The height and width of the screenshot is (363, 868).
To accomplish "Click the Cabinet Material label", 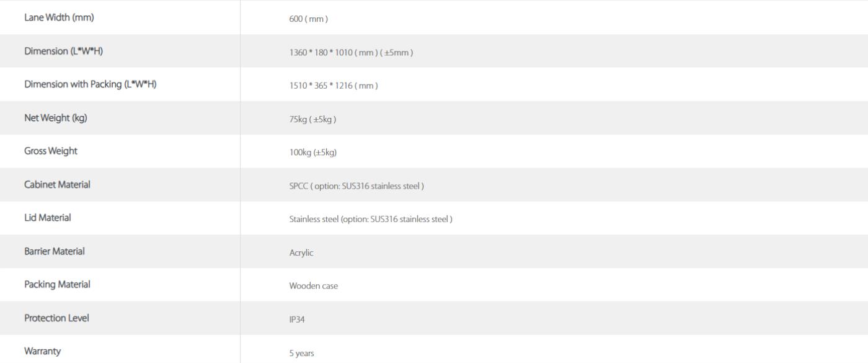I will coord(57,185).
